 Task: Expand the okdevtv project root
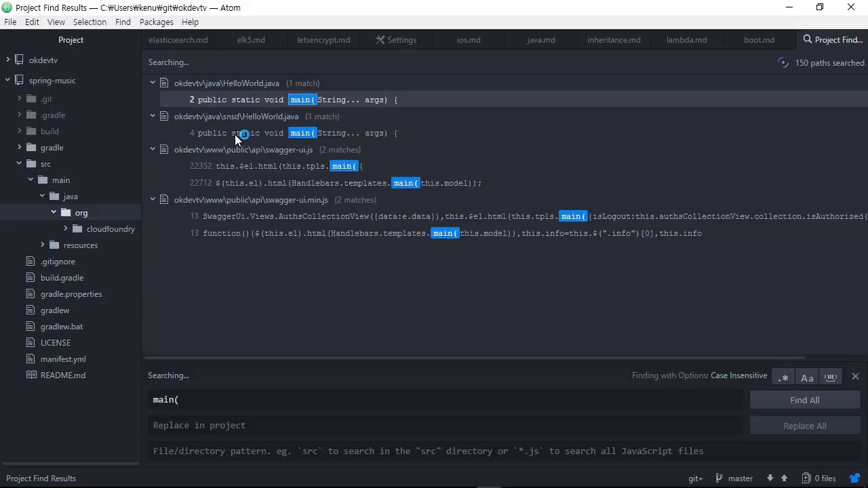(x=7, y=60)
